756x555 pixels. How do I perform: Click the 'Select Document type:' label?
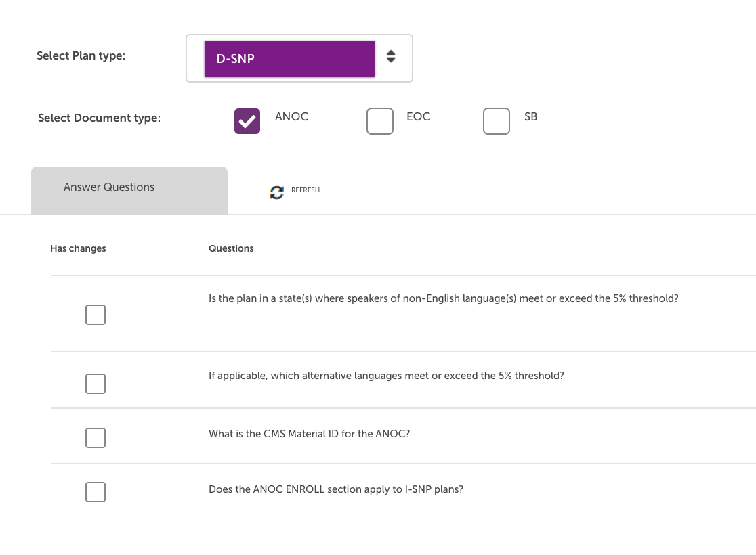tap(100, 118)
